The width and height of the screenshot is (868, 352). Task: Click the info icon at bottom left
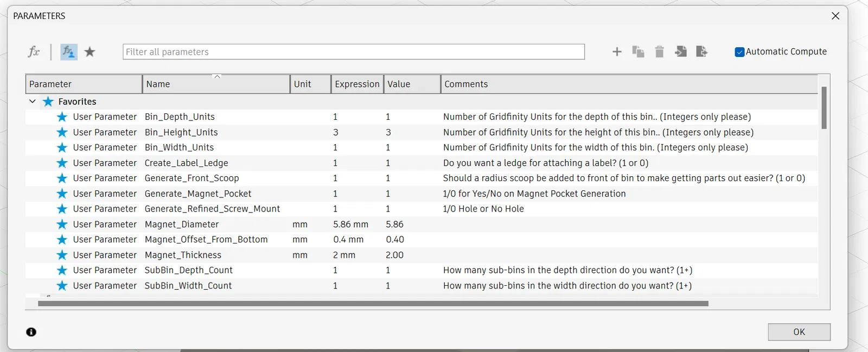tap(31, 332)
